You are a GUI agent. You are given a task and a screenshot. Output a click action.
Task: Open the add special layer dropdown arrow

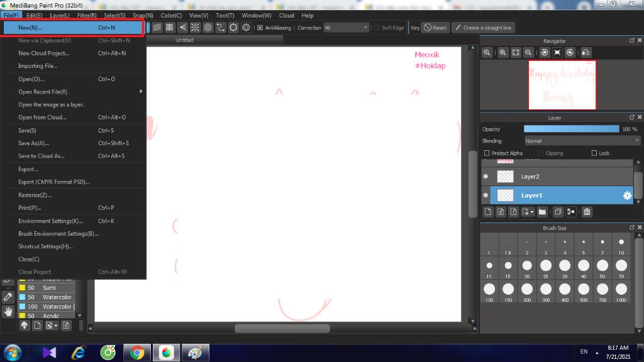coord(532,212)
